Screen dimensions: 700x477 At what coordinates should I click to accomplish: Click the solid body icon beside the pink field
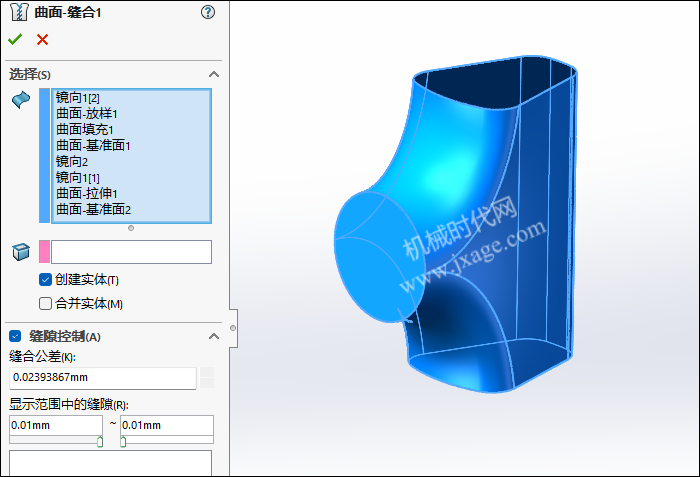coord(20,252)
